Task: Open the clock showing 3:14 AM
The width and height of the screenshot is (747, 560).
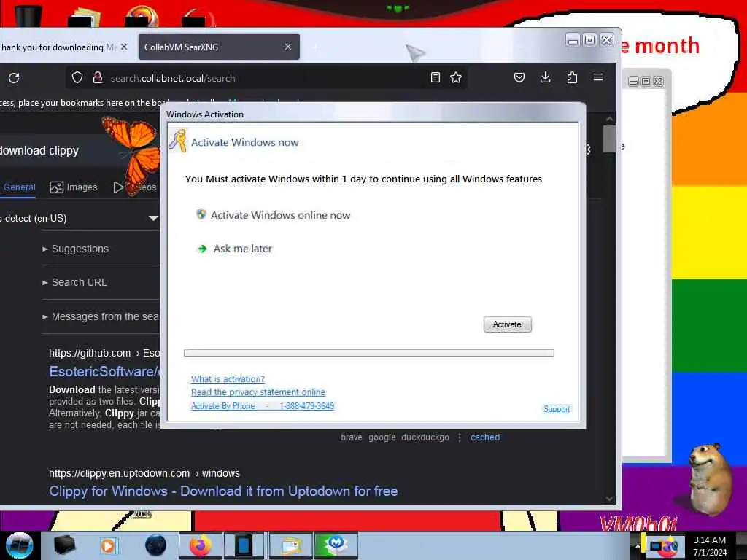Action: point(710,546)
